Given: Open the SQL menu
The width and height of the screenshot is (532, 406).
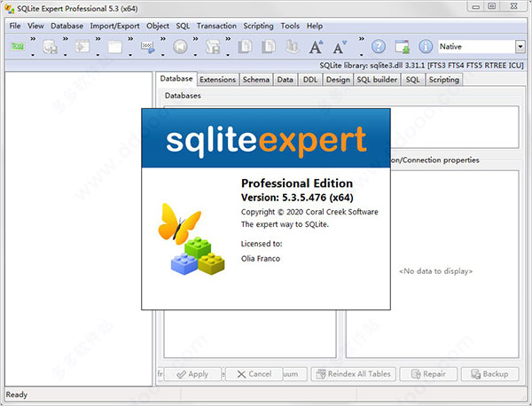Looking at the screenshot, I should (x=183, y=26).
